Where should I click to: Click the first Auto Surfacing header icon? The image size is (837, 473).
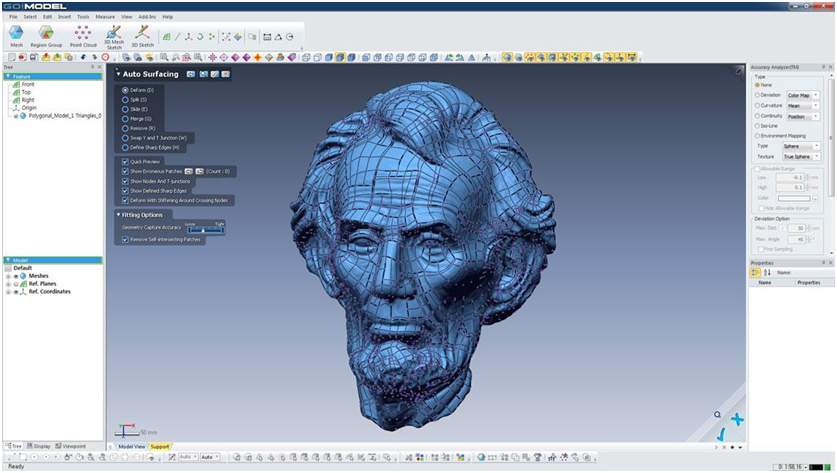191,74
